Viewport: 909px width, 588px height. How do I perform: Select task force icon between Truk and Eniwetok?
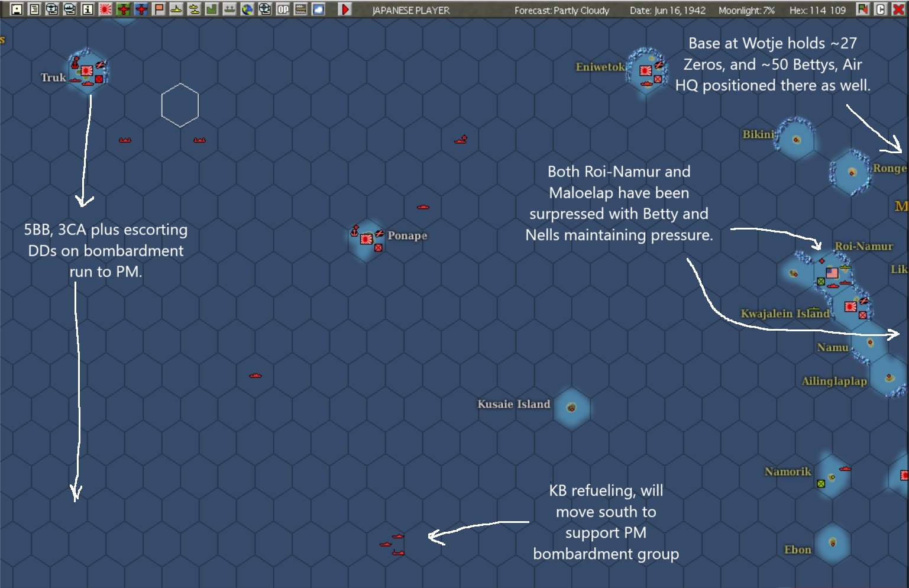461,140
